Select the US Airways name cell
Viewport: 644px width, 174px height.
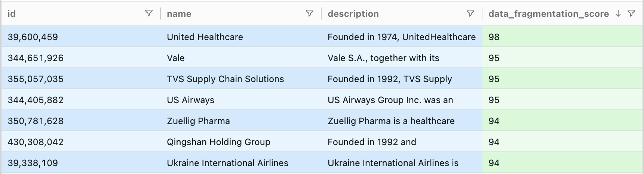[190, 100]
